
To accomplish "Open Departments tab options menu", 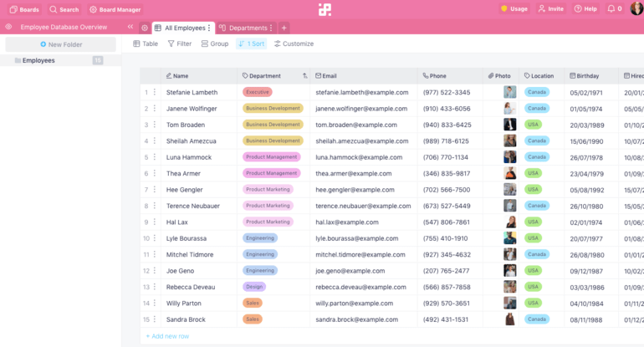I will tap(271, 28).
